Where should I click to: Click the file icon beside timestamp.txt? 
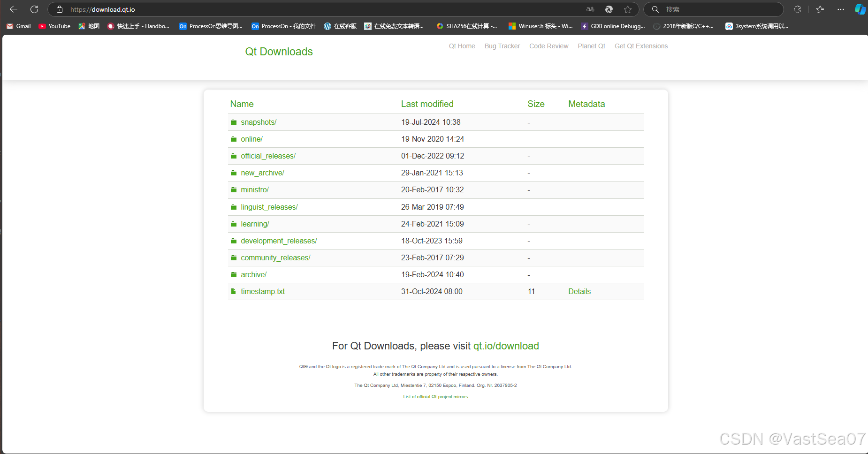(x=234, y=291)
